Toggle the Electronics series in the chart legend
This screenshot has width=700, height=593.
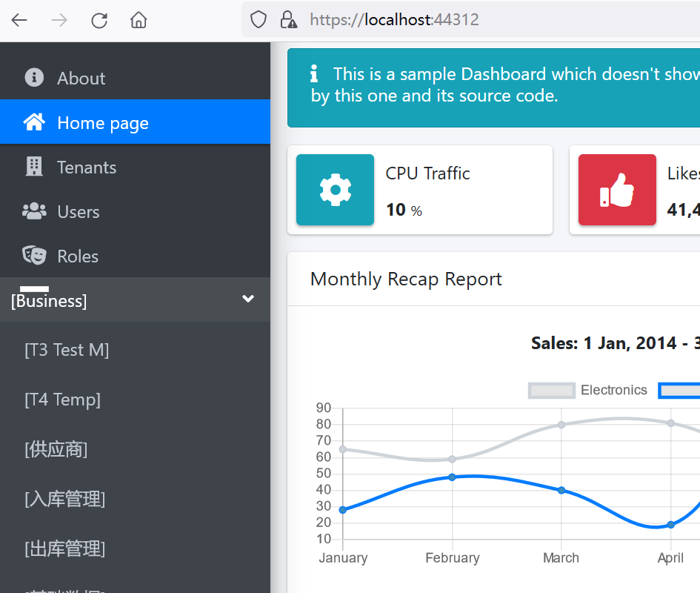[614, 390]
